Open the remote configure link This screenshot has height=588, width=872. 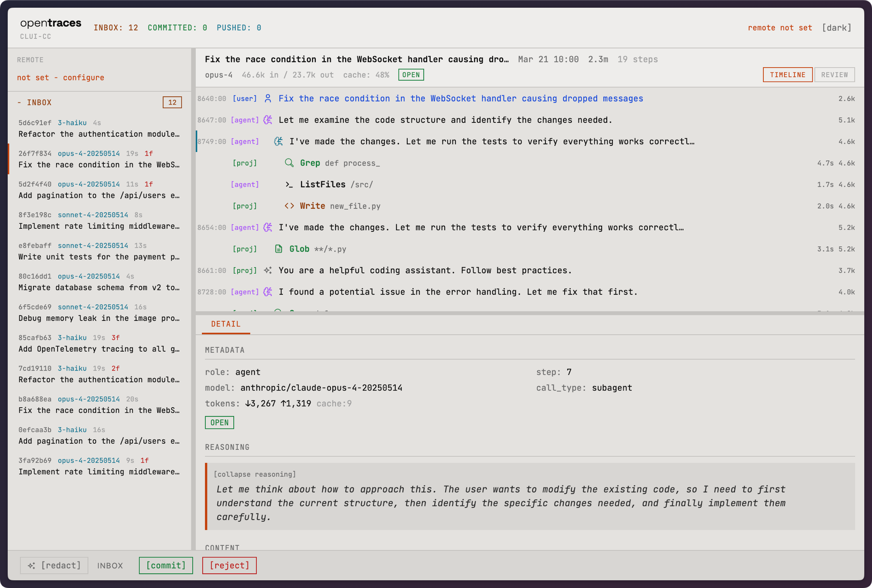click(83, 77)
